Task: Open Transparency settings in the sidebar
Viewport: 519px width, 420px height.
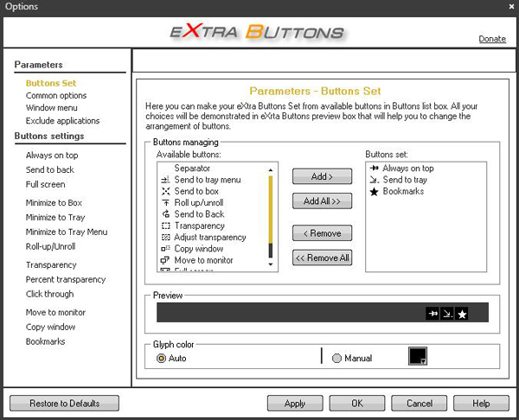Action: (x=51, y=265)
